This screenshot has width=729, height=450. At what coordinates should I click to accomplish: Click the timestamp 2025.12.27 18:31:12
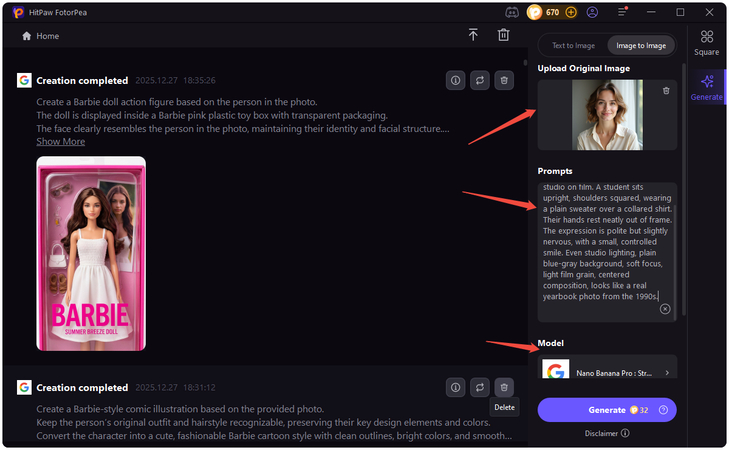tap(175, 387)
